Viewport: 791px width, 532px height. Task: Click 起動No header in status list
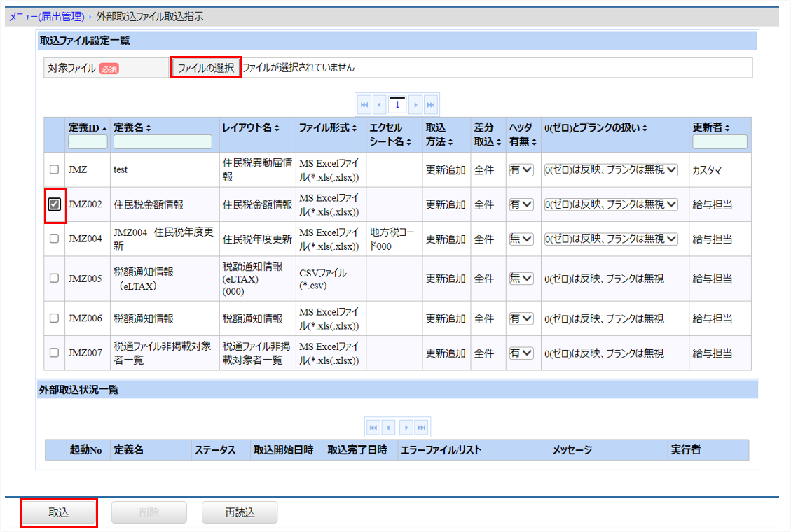pos(85,450)
